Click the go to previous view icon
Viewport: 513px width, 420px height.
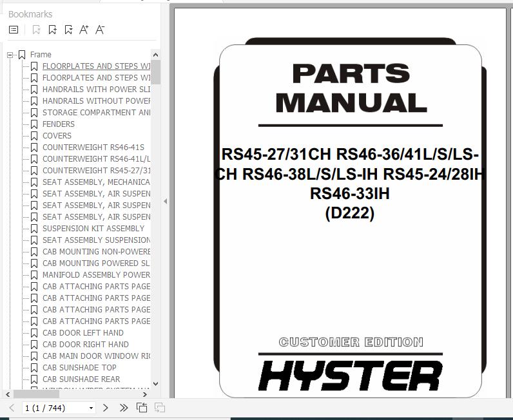(142, 408)
